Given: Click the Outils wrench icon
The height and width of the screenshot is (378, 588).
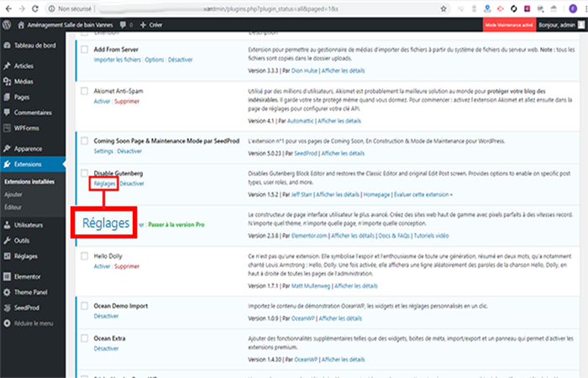Looking at the screenshot, I should 7,240.
